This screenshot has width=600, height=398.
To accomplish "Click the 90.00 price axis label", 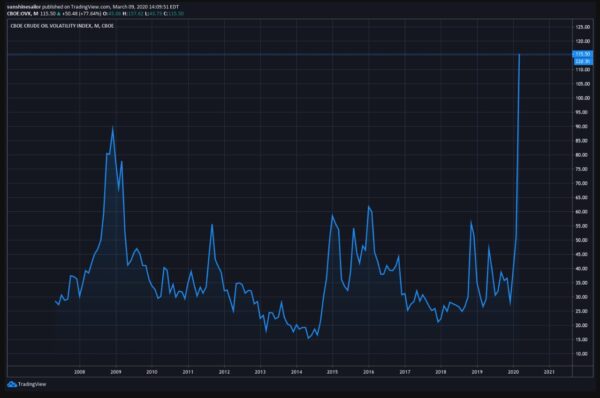I will coord(582,126).
